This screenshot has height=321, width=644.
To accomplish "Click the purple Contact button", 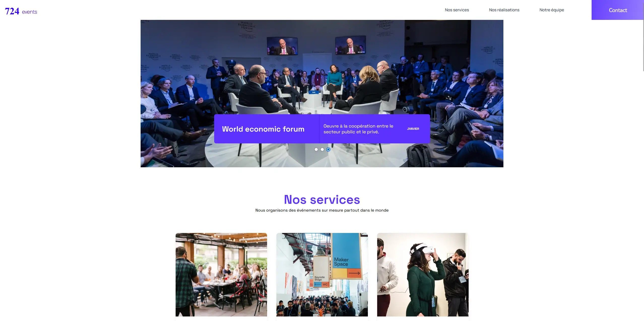I will point(618,10).
